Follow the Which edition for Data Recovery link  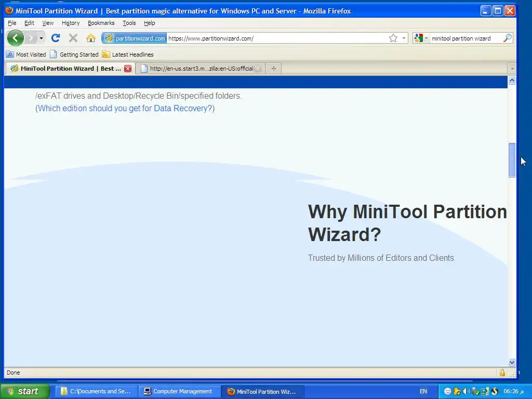coord(125,108)
